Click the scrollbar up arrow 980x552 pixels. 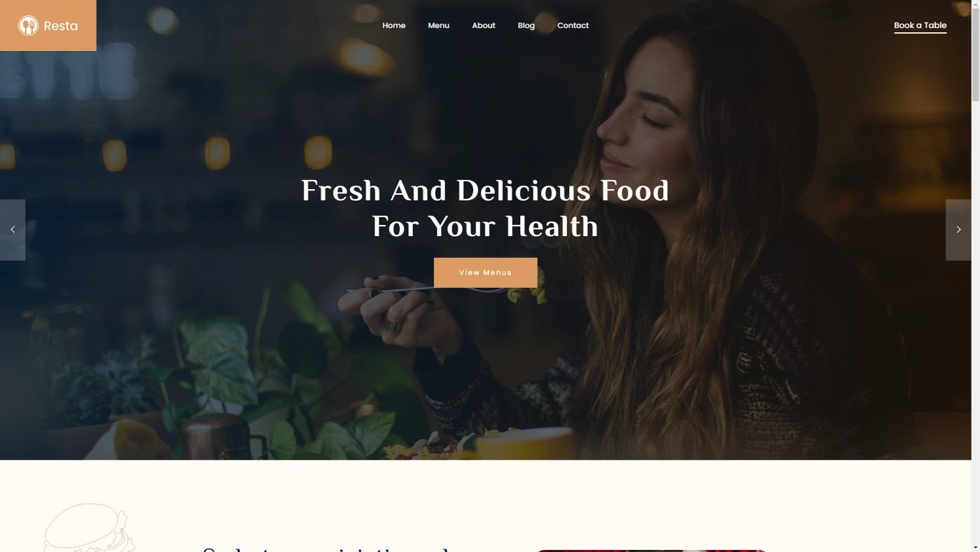(x=976, y=4)
